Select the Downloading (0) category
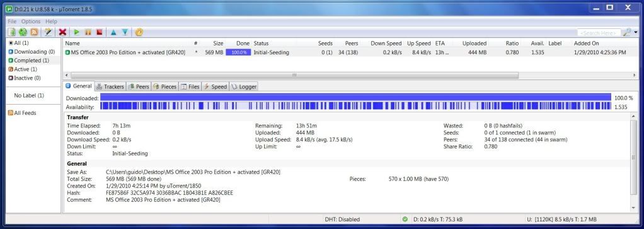The image size is (644, 229). [x=32, y=52]
